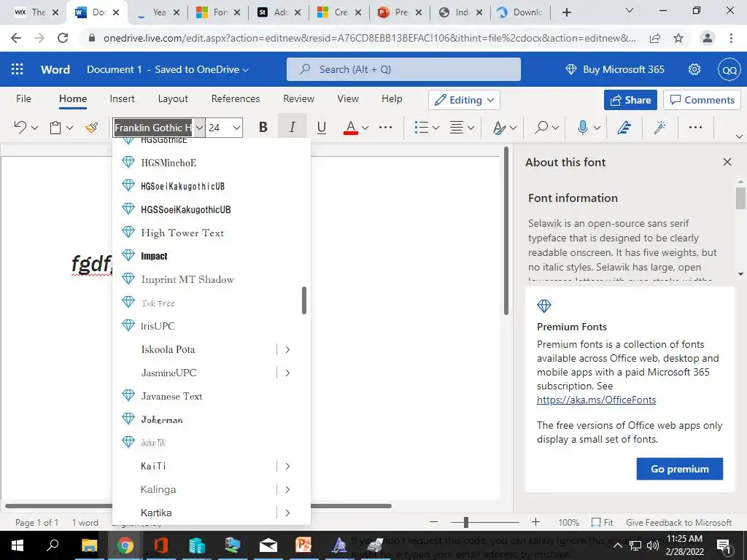
Task: Open the Editing mode dropdown
Action: pyautogui.click(x=464, y=100)
